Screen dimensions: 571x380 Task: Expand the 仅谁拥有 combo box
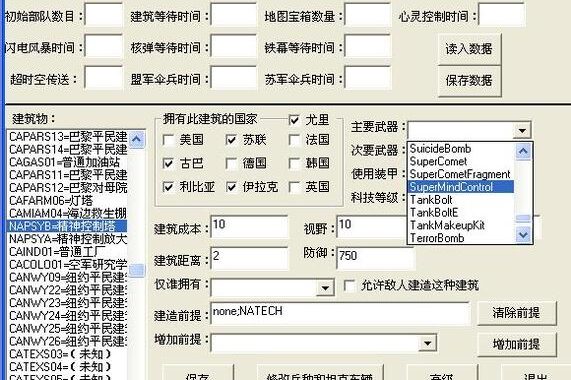tap(325, 288)
